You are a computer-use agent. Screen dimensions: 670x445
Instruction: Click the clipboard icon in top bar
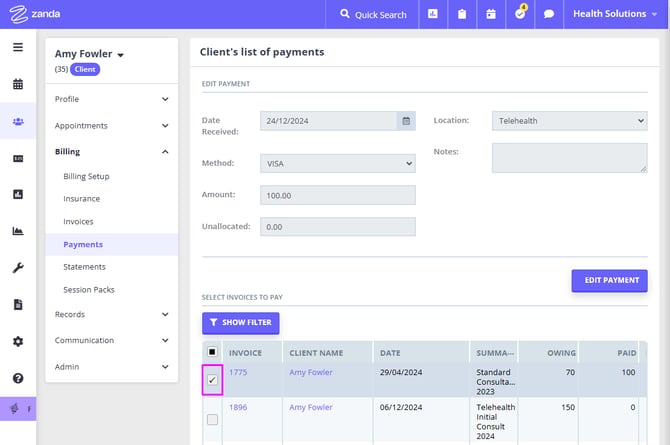pyautogui.click(x=461, y=15)
